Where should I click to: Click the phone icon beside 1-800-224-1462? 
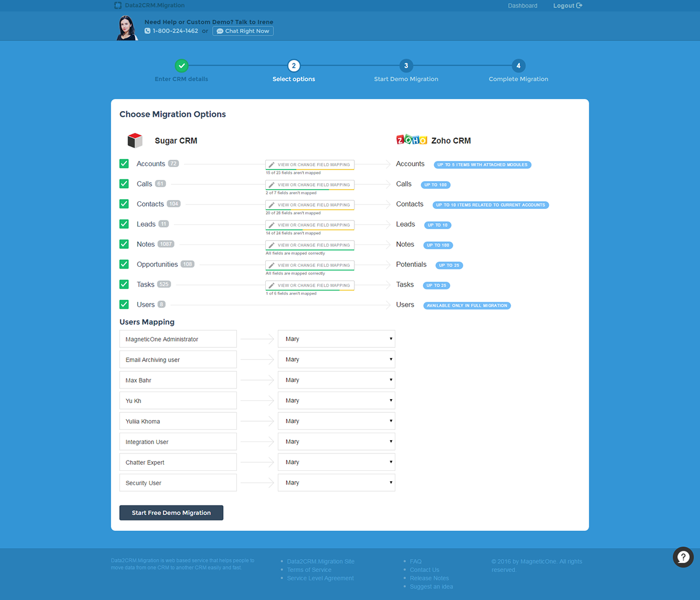(148, 31)
